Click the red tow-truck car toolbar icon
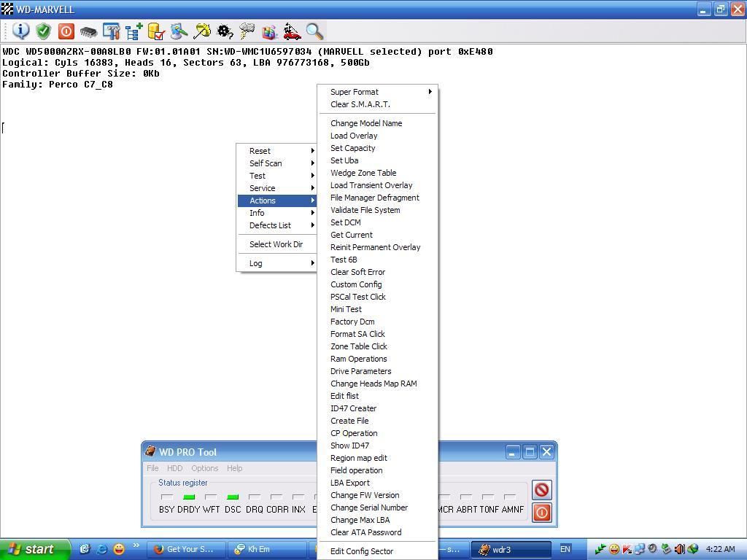The image size is (747, 560). pos(292,31)
